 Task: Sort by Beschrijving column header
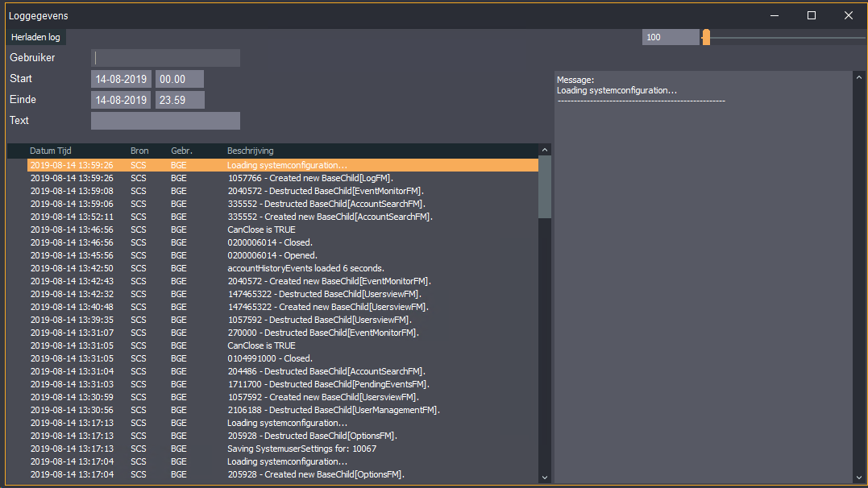click(250, 151)
